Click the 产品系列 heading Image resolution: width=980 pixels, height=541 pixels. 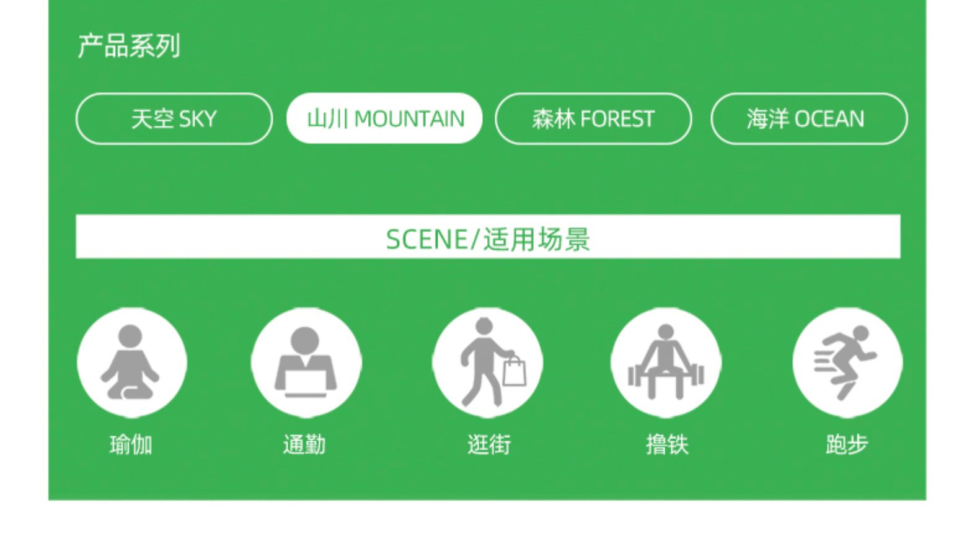pyautogui.click(x=129, y=46)
